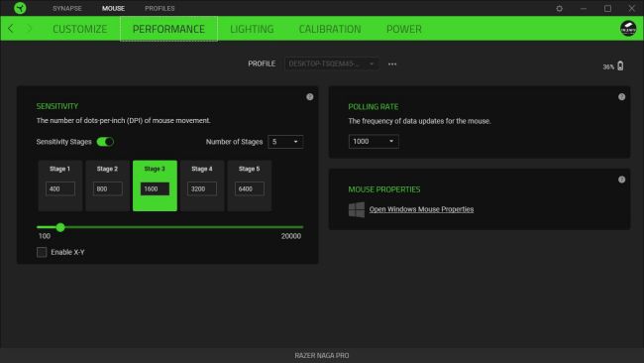
Task: Open Polling Rate help question mark
Action: point(621,97)
